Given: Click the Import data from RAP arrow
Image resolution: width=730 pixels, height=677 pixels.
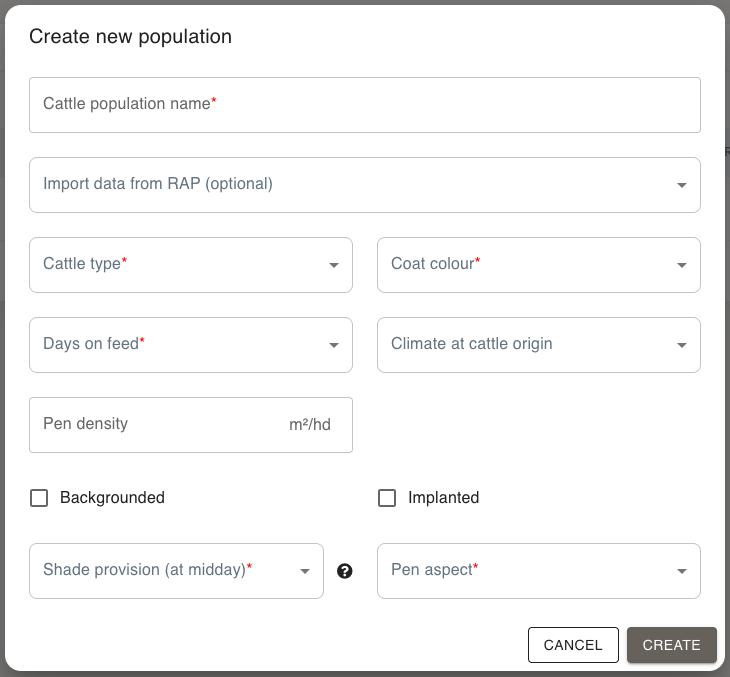Looking at the screenshot, I should pos(681,185).
